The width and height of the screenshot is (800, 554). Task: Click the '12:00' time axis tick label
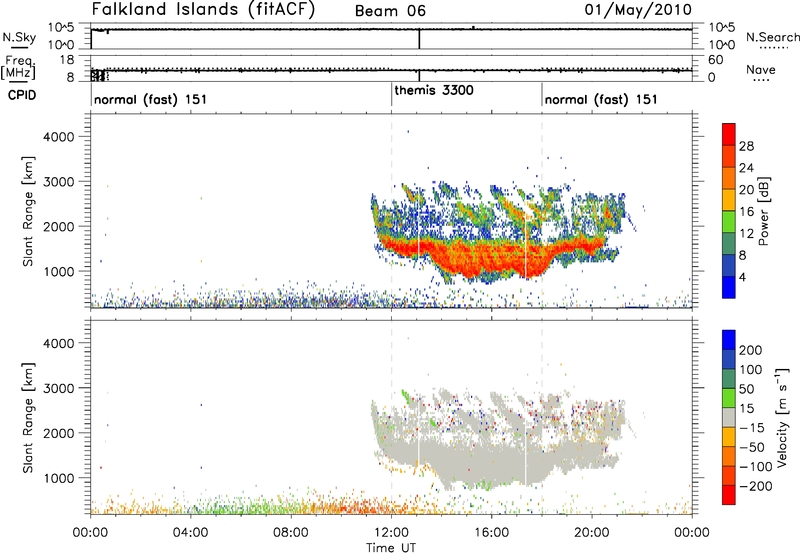(391, 533)
